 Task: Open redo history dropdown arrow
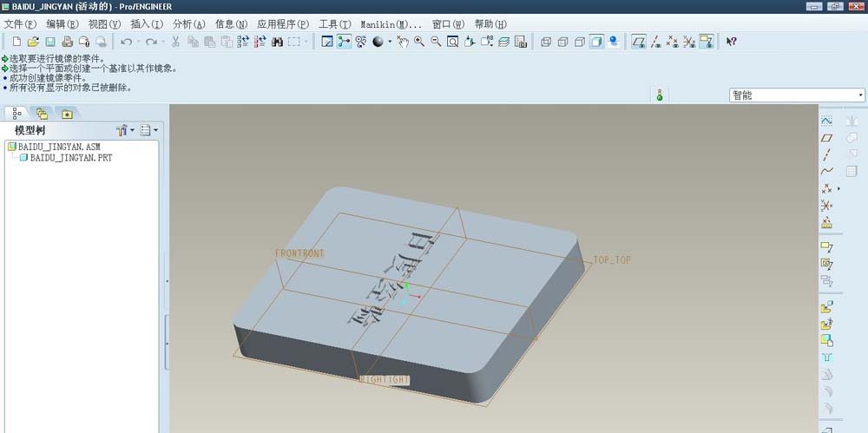[x=162, y=42]
